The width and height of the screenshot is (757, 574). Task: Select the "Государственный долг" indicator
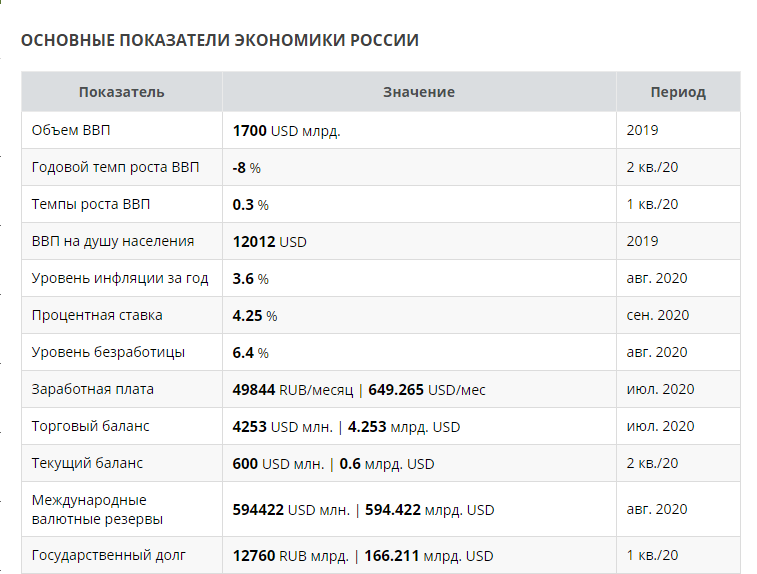coord(109,555)
